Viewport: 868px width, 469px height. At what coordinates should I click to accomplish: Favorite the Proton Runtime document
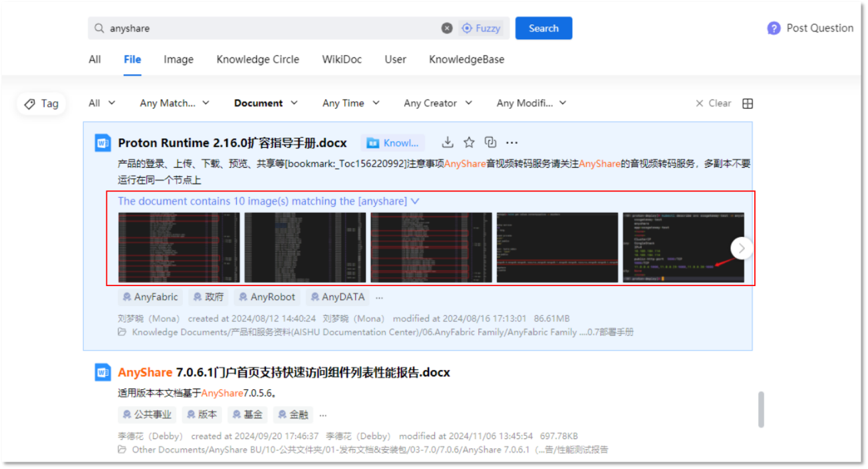point(469,142)
